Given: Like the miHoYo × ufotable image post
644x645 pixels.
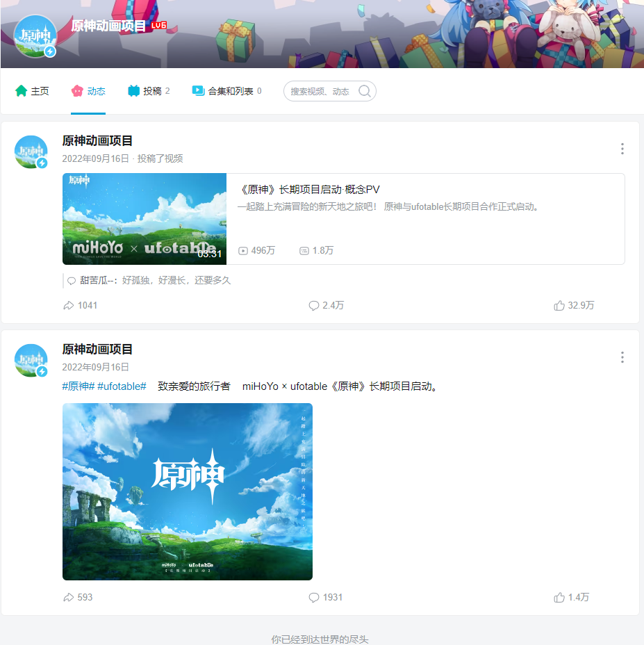Looking at the screenshot, I should pyautogui.click(x=571, y=597).
